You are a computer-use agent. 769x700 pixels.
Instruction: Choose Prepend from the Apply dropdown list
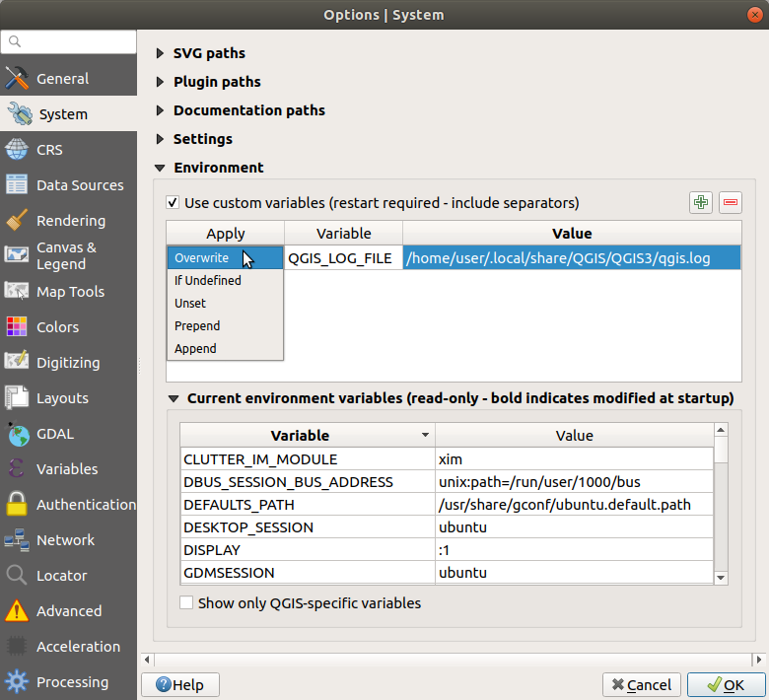197,325
